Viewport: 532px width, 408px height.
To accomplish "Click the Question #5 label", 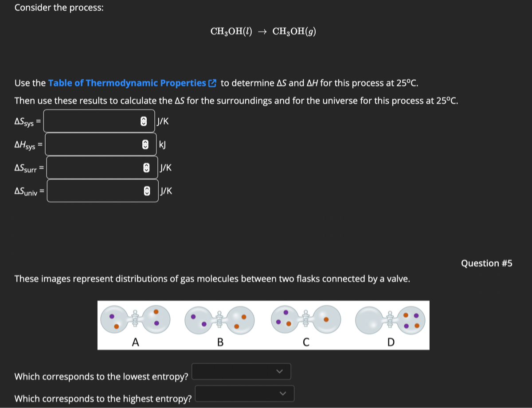I will point(487,263).
